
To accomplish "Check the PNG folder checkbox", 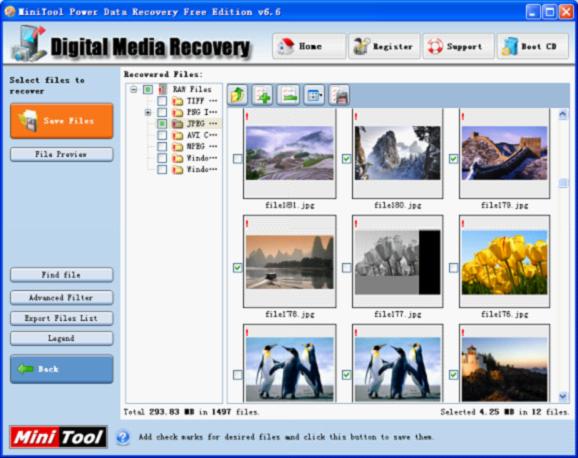I will coord(162,112).
